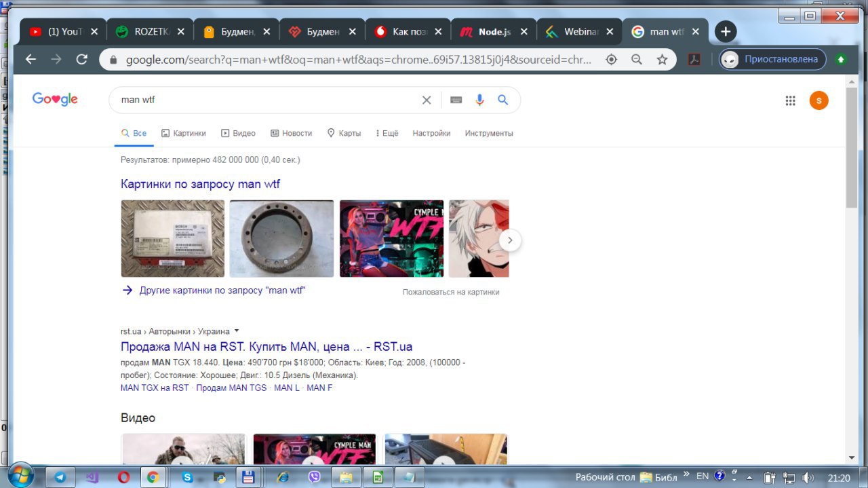The width and height of the screenshot is (868, 488).
Task: Open the Python taskbar icon
Action: pos(218,477)
